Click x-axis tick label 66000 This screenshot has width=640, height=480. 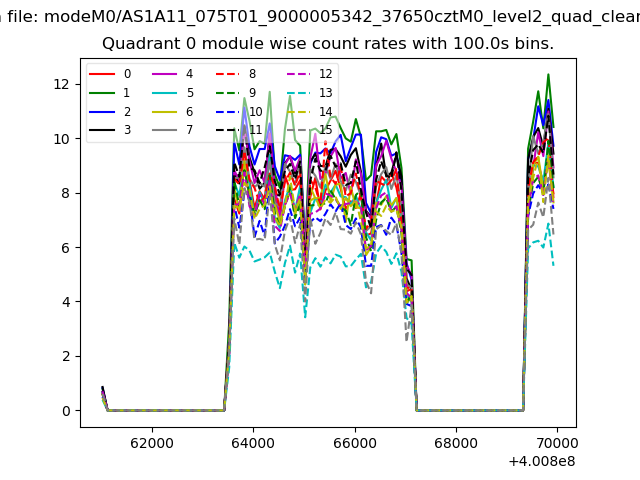pyautogui.click(x=355, y=443)
